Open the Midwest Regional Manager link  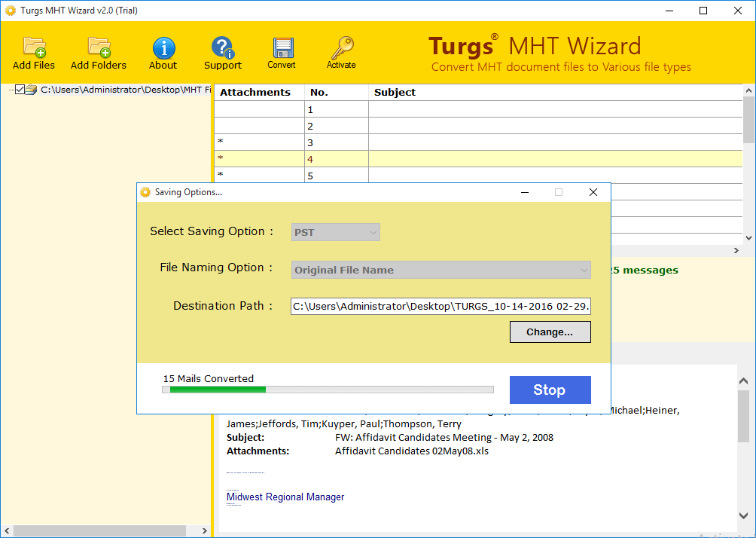click(x=285, y=497)
